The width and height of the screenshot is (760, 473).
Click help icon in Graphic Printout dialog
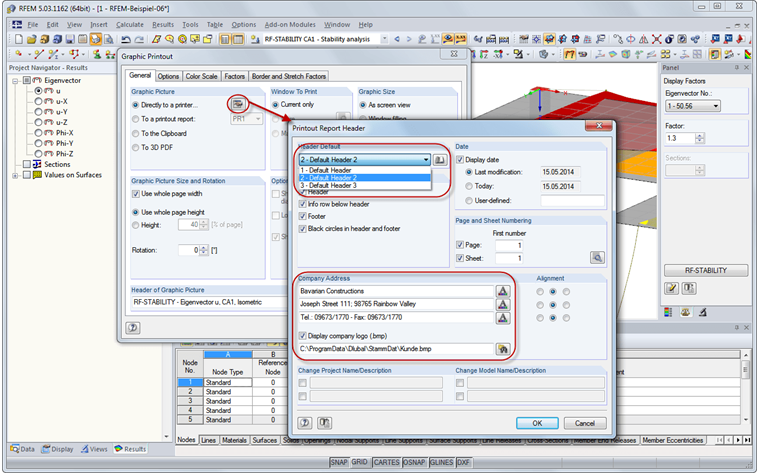coord(133,328)
